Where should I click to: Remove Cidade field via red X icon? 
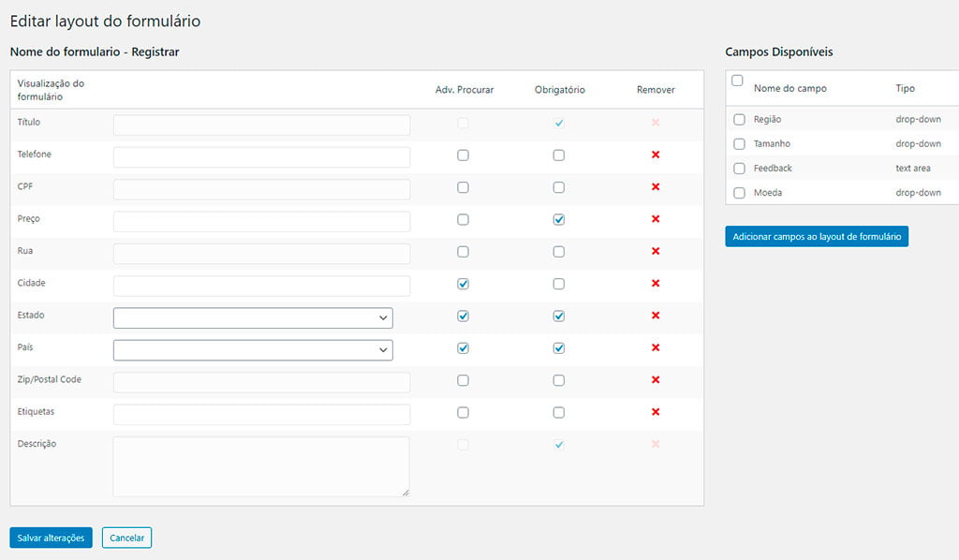coord(656,284)
